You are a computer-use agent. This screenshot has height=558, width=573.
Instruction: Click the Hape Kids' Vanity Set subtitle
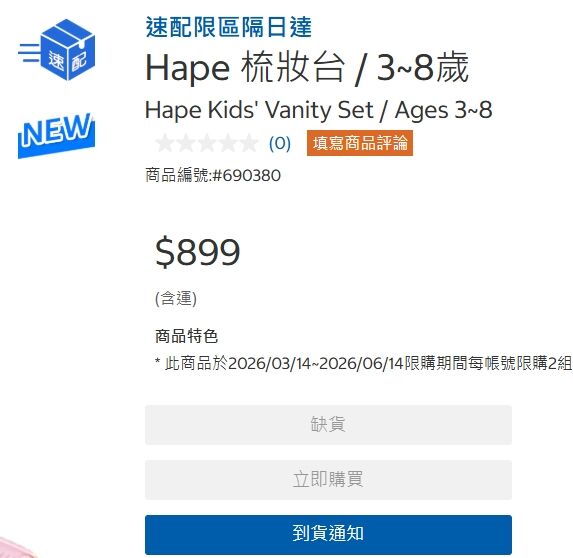pos(319,110)
